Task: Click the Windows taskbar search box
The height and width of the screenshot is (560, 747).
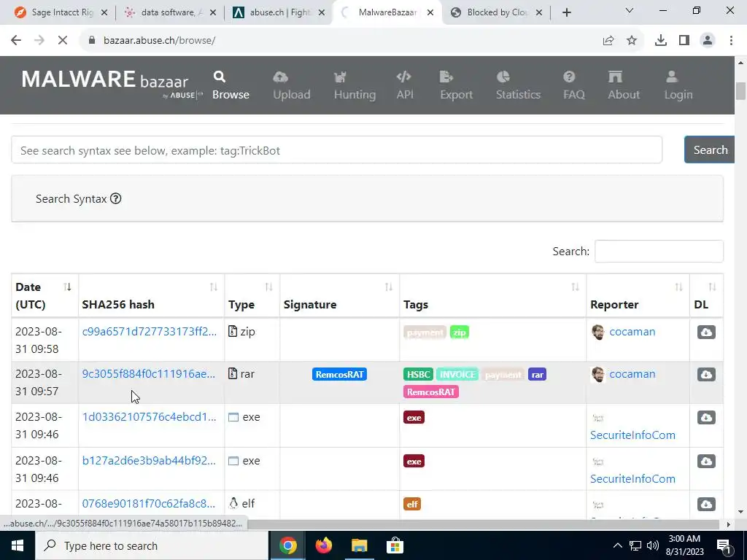Action: point(152,545)
